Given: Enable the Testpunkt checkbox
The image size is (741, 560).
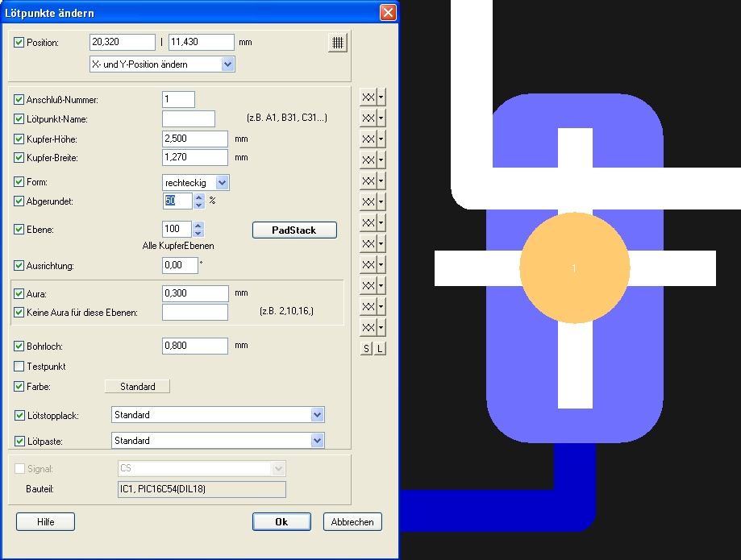Looking at the screenshot, I should tap(20, 367).
